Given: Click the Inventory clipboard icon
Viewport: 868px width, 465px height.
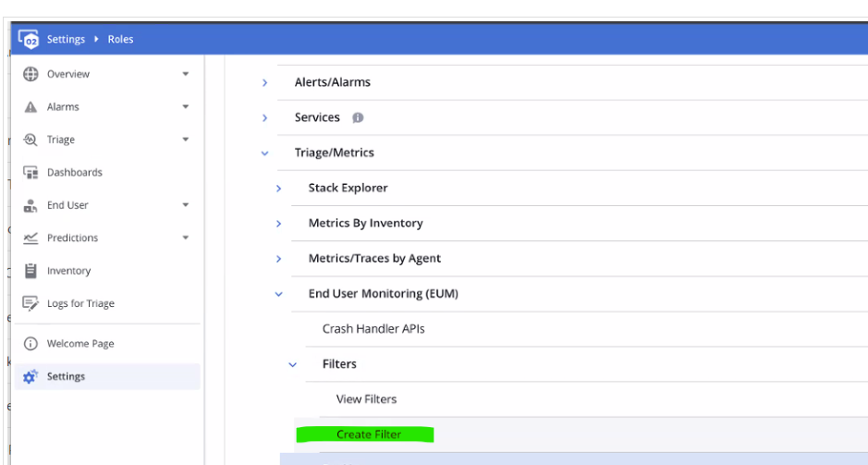Looking at the screenshot, I should [x=31, y=271].
